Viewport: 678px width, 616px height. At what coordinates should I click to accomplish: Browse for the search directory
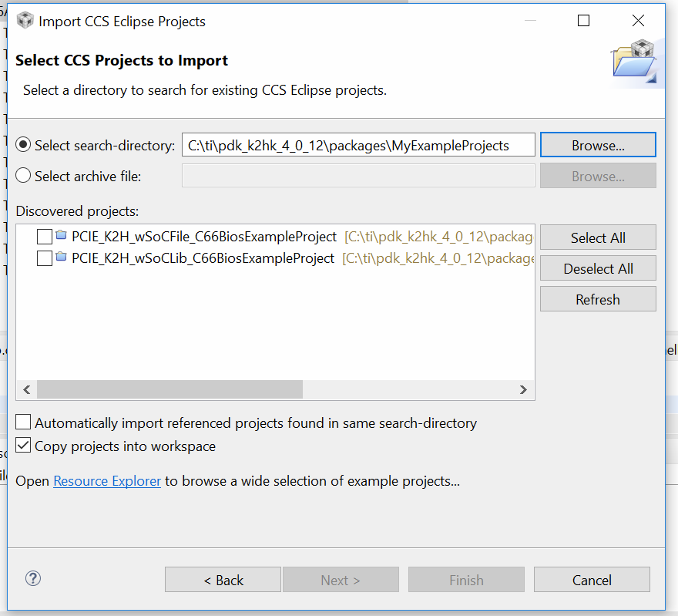coord(598,145)
